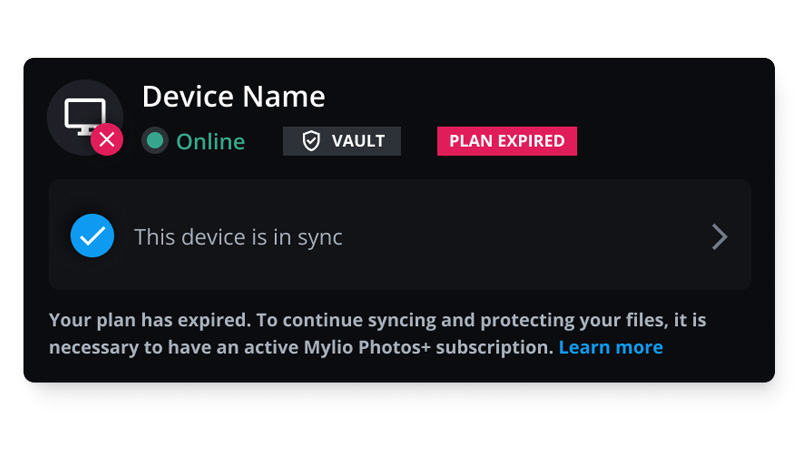
Task: Open the Learn more link
Action: point(610,347)
